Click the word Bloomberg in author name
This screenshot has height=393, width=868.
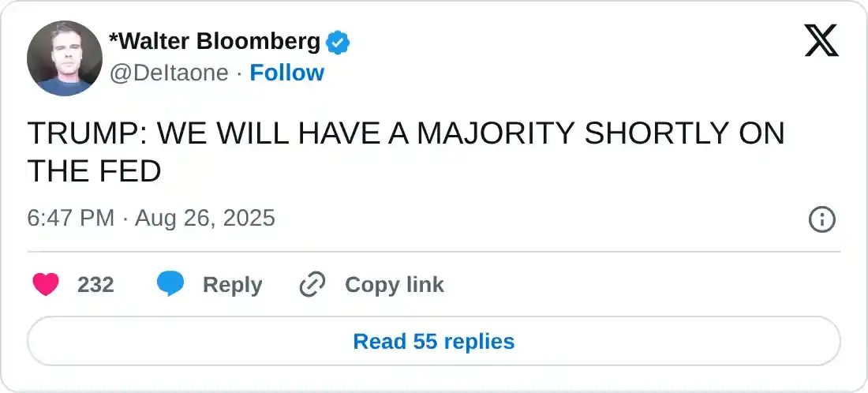(x=259, y=42)
